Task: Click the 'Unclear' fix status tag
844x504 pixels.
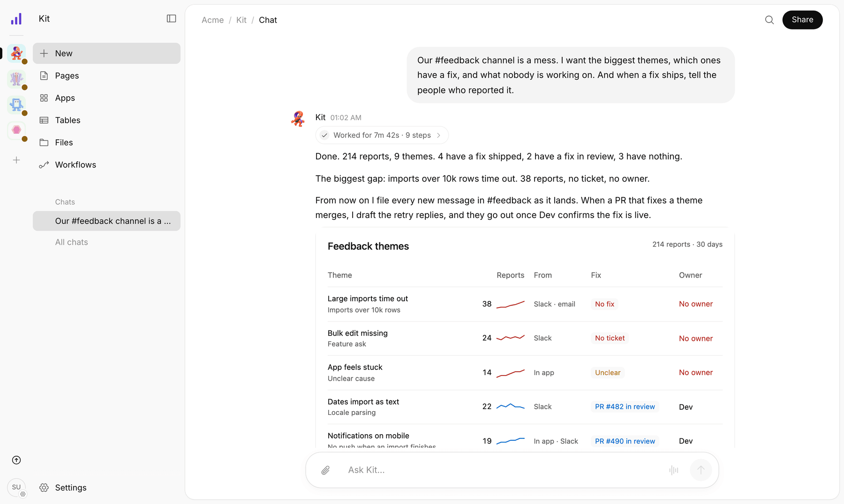Action: [608, 373]
